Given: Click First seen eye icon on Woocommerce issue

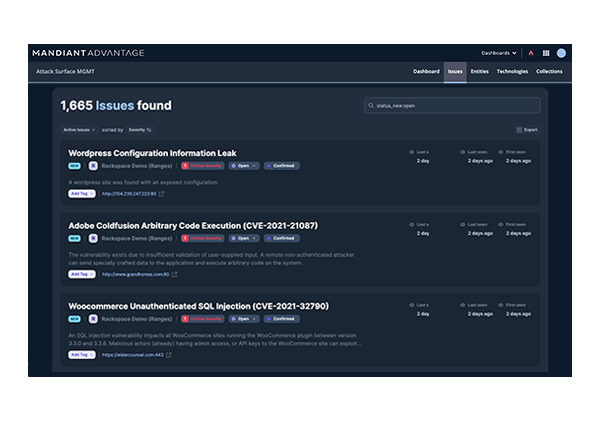Looking at the screenshot, I should point(501,305).
